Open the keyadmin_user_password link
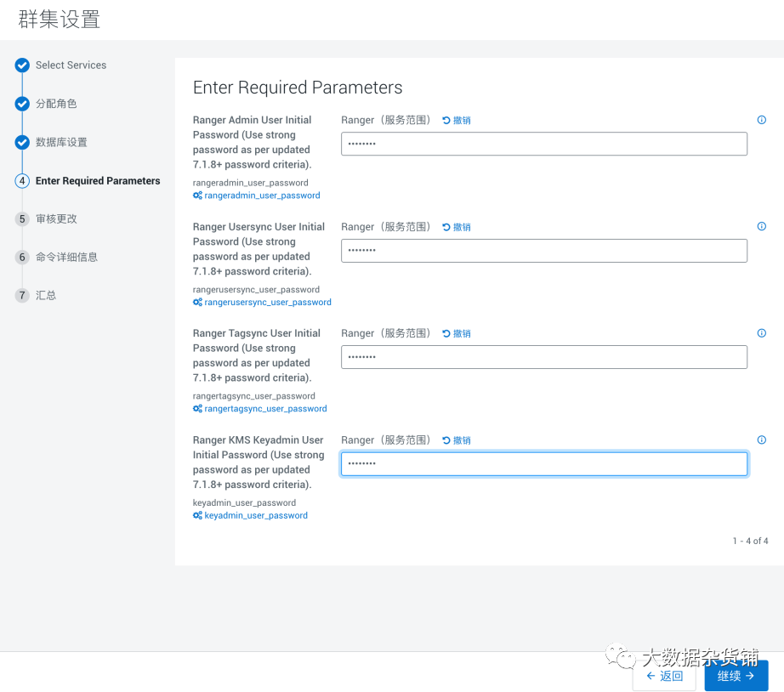The image size is (784, 692). [256, 515]
